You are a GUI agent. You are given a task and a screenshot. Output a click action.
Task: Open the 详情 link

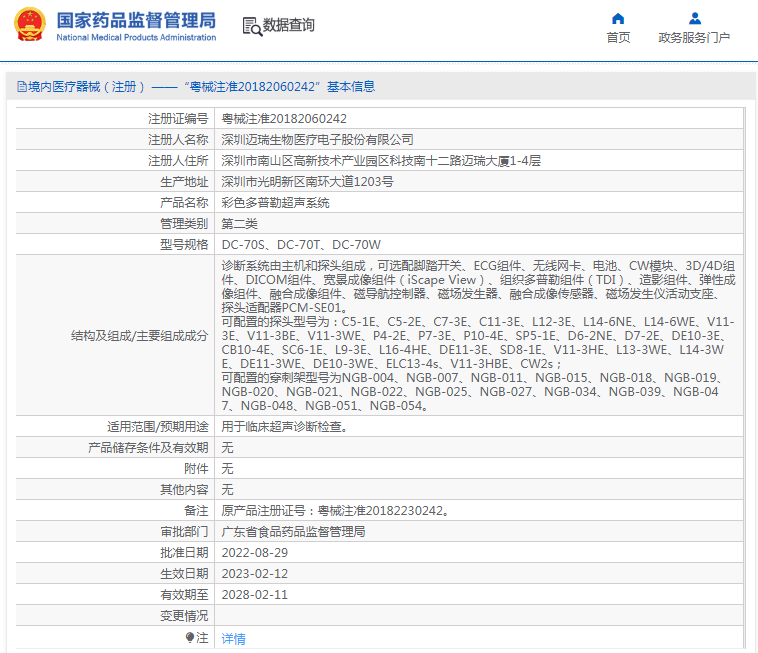(233, 638)
